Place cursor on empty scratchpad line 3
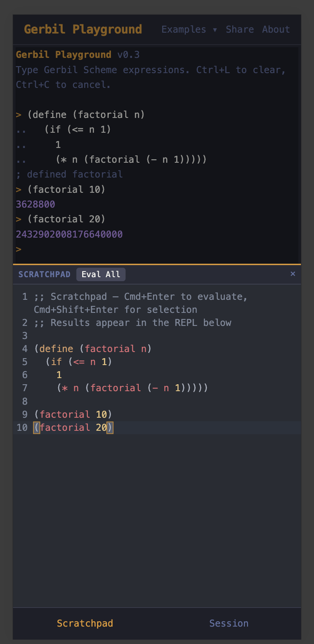 [x=130, y=336]
